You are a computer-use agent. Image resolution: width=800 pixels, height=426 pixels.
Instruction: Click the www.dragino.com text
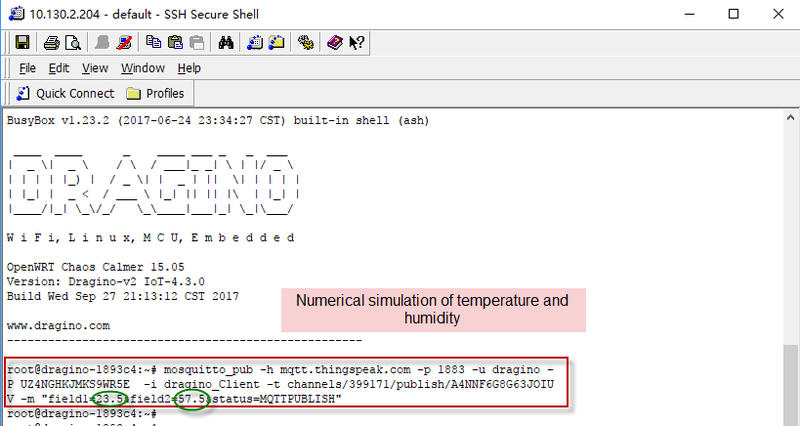(x=58, y=325)
